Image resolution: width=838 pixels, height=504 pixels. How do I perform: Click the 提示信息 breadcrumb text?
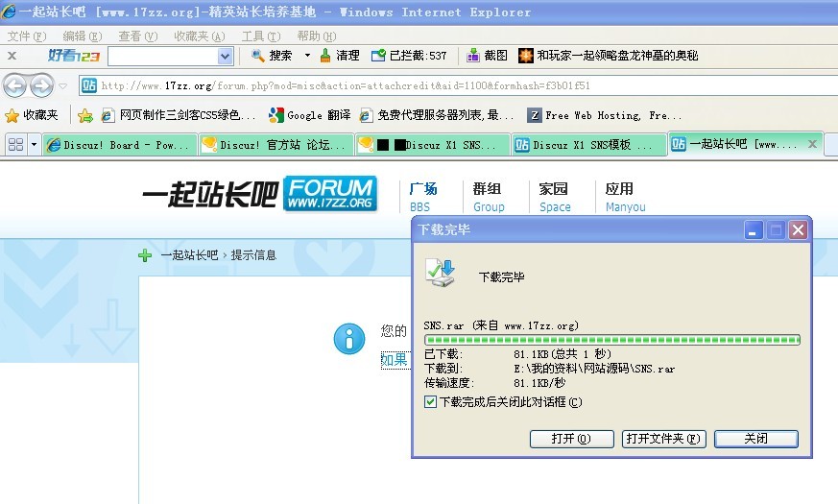(x=253, y=255)
